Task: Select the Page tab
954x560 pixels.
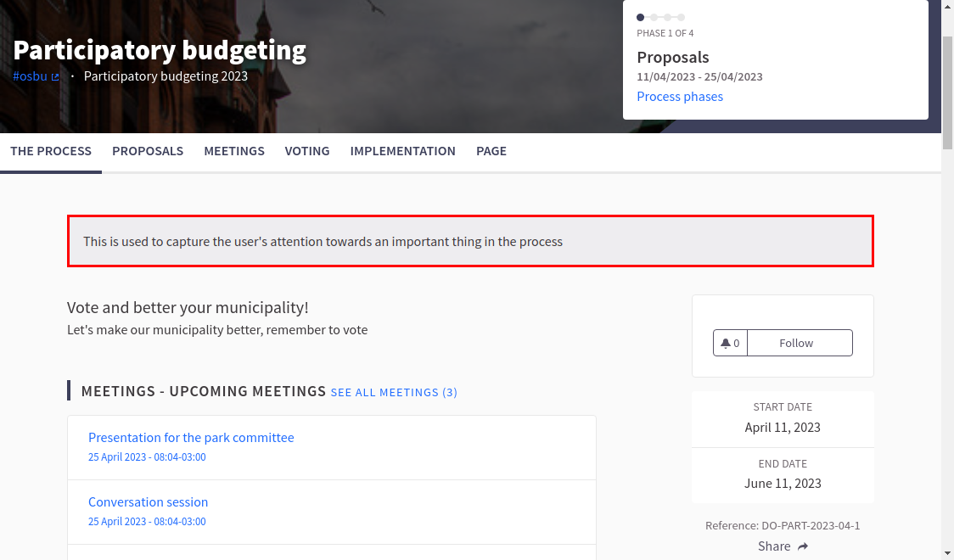Action: (491, 151)
